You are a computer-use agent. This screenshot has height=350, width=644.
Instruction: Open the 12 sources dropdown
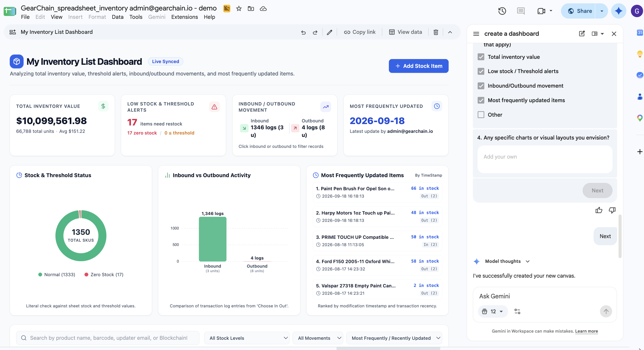493,311
